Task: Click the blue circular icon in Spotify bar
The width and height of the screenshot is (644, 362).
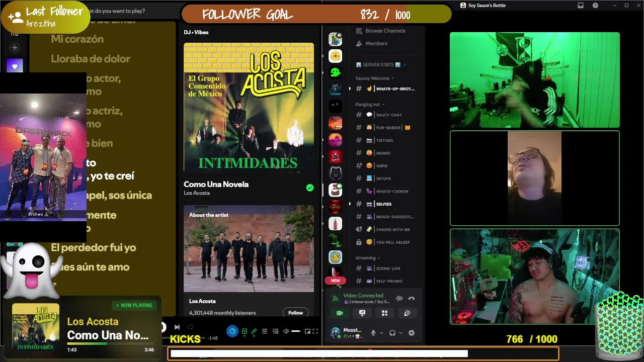Action: coord(232,331)
